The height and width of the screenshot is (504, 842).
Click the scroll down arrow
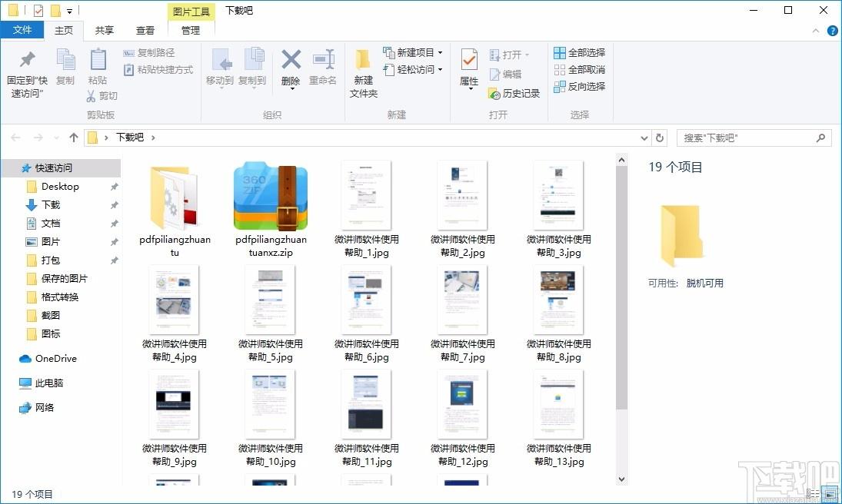click(622, 479)
